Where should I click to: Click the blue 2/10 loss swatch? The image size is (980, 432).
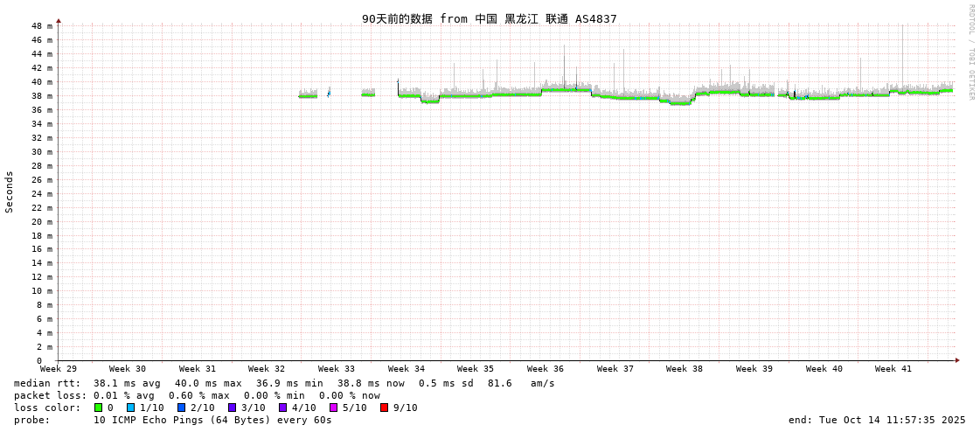[x=181, y=408]
